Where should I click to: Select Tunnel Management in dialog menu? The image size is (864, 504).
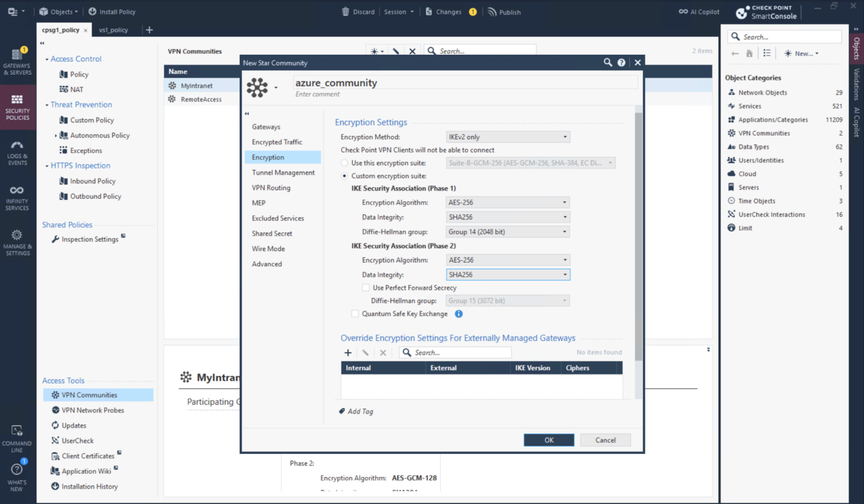click(x=283, y=173)
